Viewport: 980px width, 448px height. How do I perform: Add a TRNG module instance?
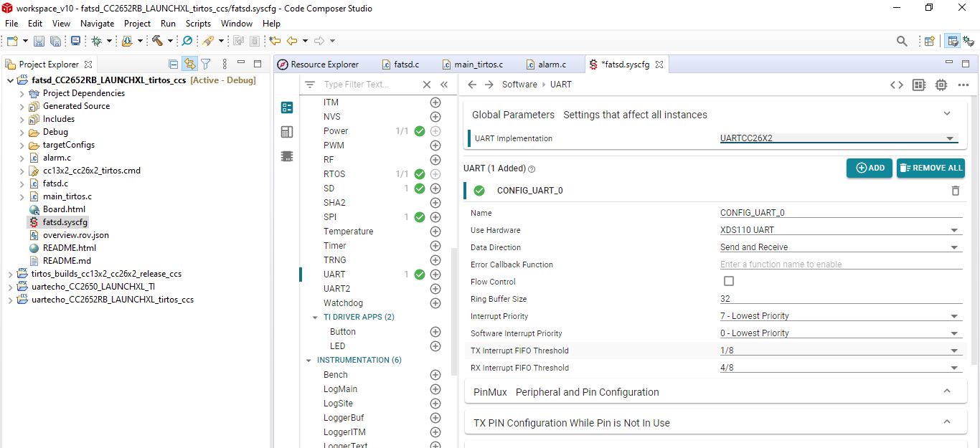tap(435, 260)
